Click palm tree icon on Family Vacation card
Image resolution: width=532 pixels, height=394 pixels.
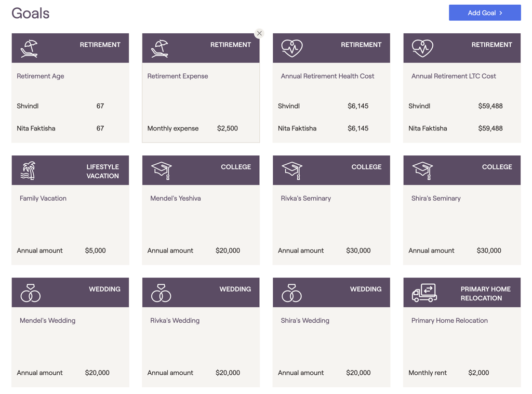(x=28, y=170)
